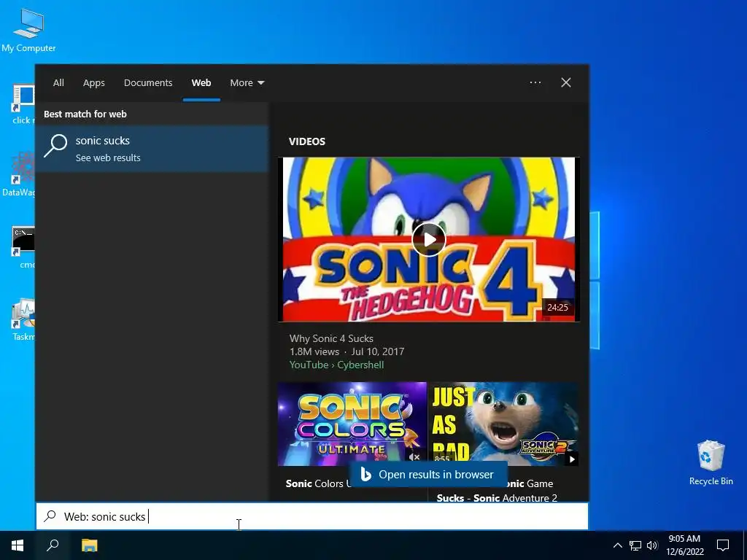Select the Web search tab

(201, 83)
